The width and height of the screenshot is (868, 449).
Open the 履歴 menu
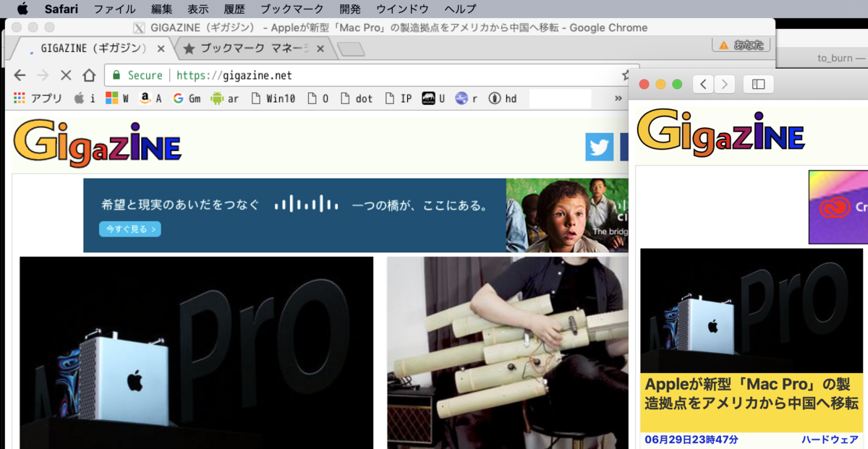coord(234,9)
